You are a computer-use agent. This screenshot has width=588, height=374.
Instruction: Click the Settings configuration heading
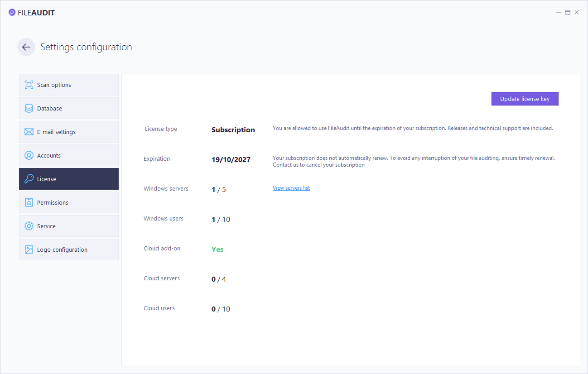[x=86, y=47]
